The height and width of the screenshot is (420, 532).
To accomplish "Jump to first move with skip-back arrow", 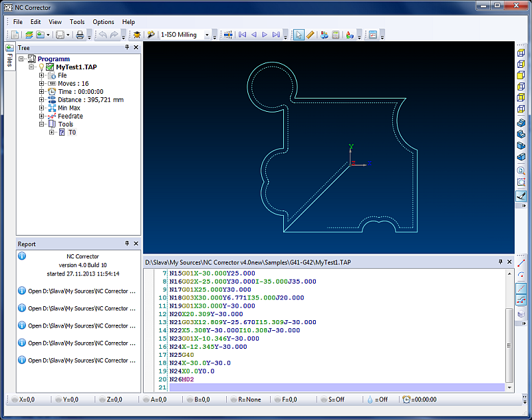I will click(242, 35).
